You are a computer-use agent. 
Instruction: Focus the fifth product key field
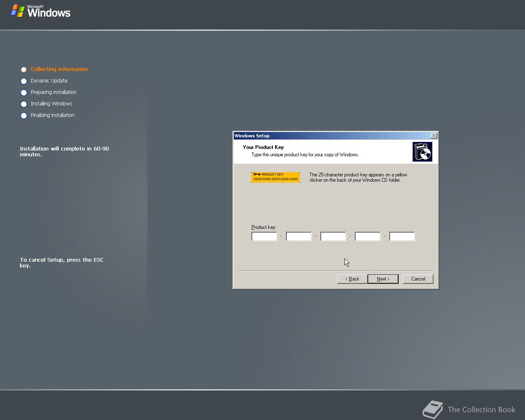pyautogui.click(x=402, y=236)
